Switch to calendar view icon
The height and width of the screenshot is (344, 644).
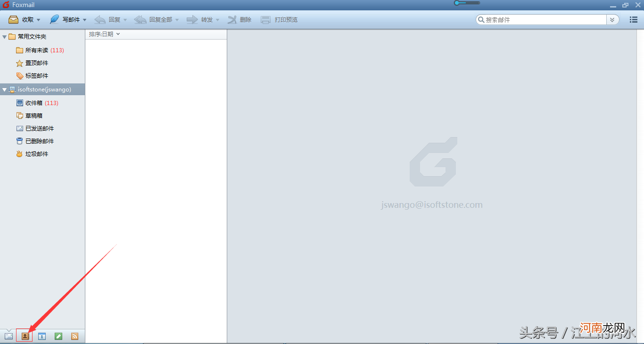click(x=42, y=336)
